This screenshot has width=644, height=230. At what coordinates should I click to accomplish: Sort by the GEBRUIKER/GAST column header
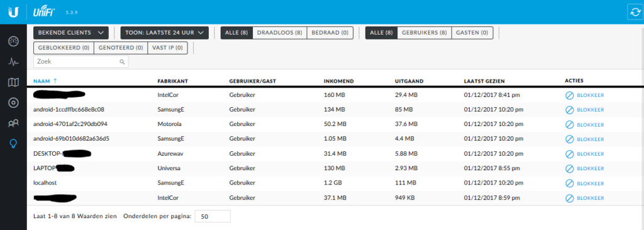[252, 81]
